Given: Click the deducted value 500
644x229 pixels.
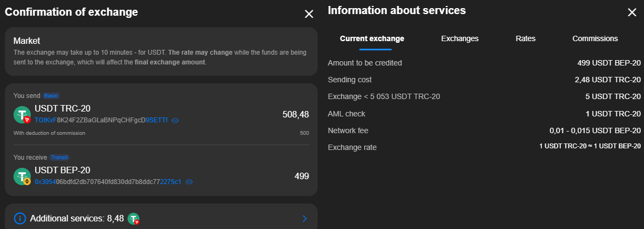Looking at the screenshot, I should pyautogui.click(x=304, y=133).
